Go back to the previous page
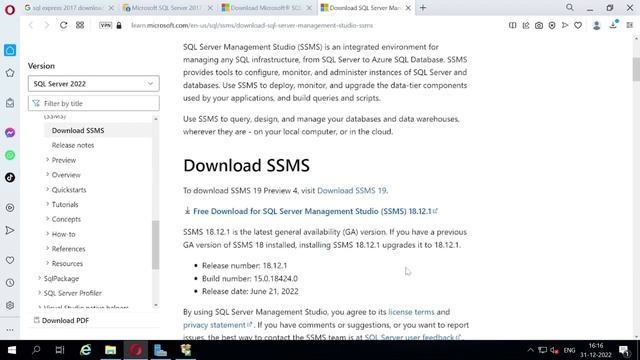Viewport: 640px width, 360px height. click(x=31, y=25)
